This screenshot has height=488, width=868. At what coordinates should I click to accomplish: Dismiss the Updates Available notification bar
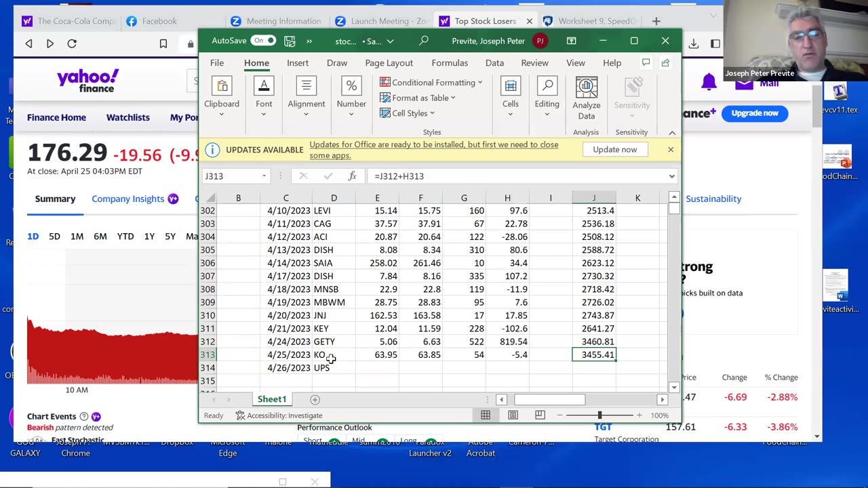671,149
